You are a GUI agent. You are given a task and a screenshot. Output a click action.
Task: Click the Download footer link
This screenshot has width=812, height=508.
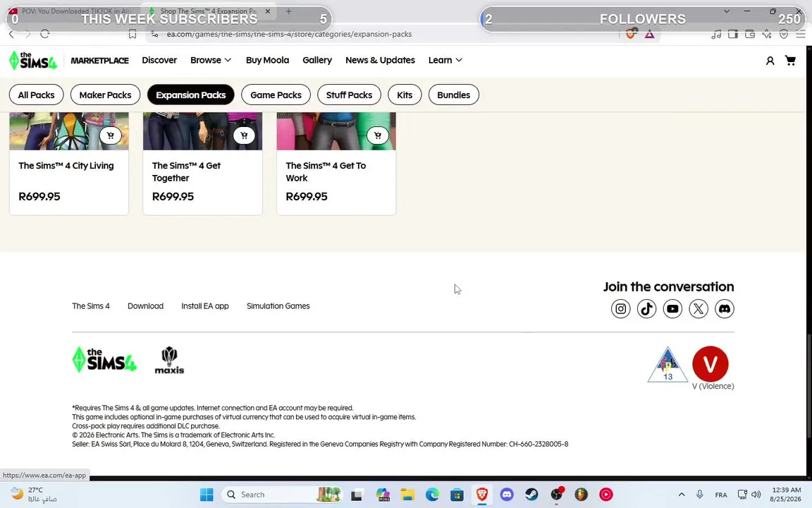tap(145, 306)
